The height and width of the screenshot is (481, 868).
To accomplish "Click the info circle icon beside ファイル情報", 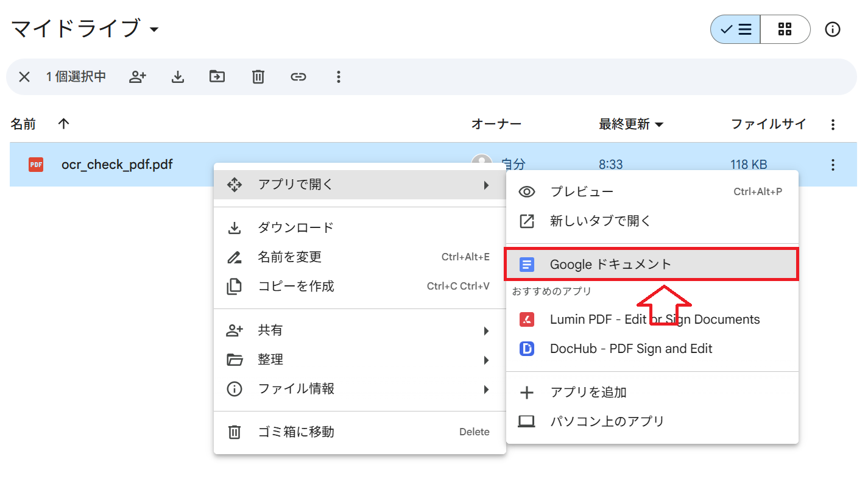I will pos(235,389).
